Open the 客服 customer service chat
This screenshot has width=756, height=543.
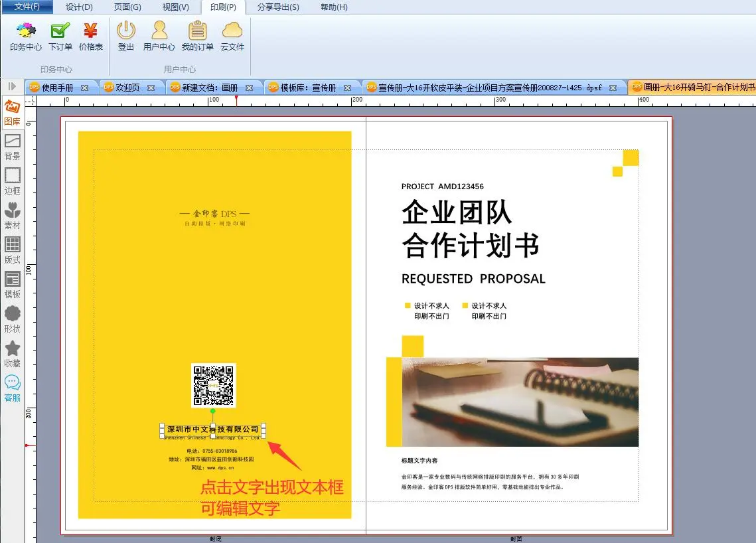(x=12, y=388)
